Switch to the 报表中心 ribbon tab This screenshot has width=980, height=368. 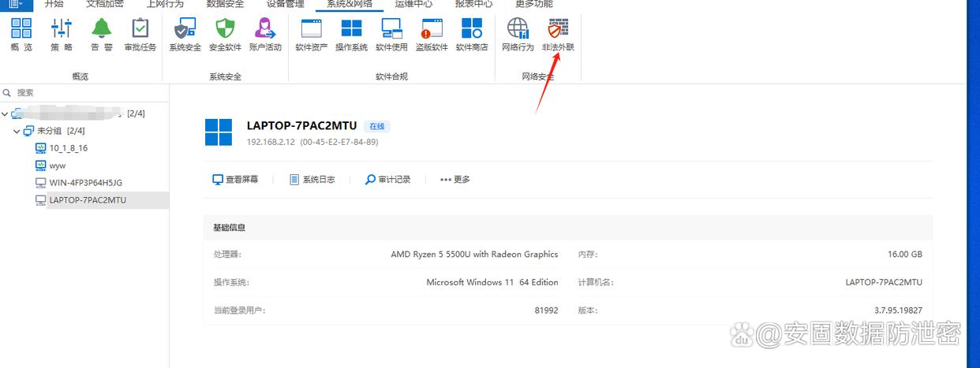[x=473, y=4]
